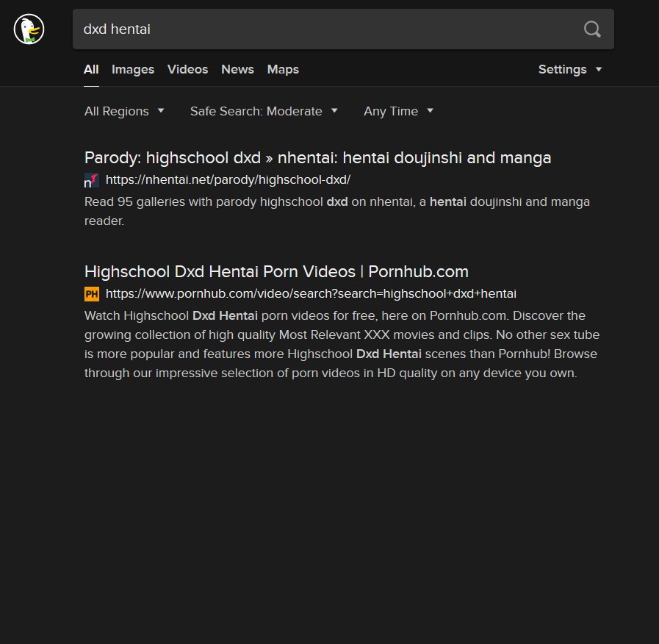The image size is (659, 644).
Task: Click the orange PH favicon icon
Action: pos(92,294)
